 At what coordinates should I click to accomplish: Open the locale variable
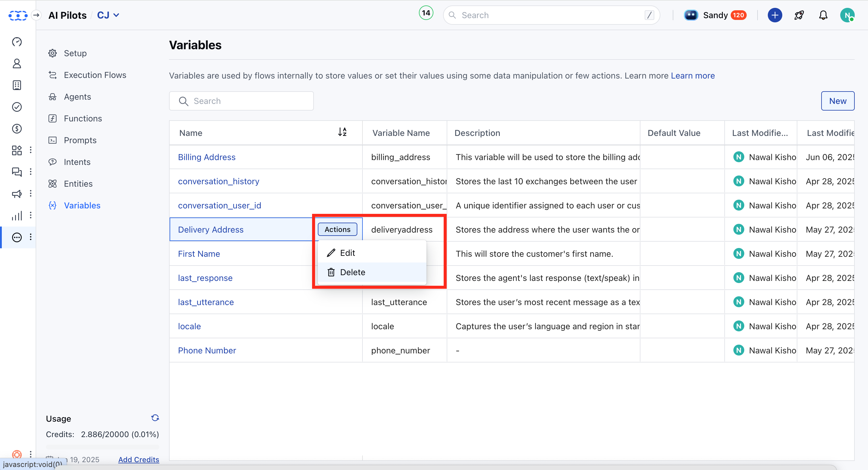tap(189, 326)
